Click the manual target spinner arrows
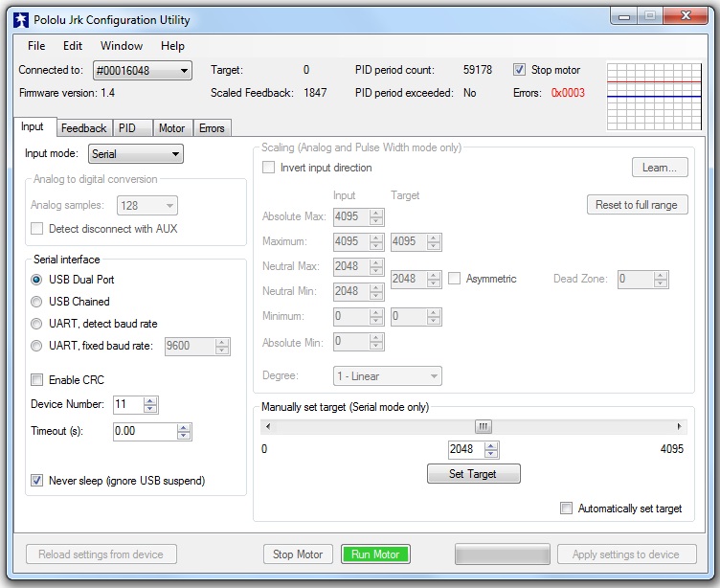Viewport: 720px width, 588px height. (491, 450)
